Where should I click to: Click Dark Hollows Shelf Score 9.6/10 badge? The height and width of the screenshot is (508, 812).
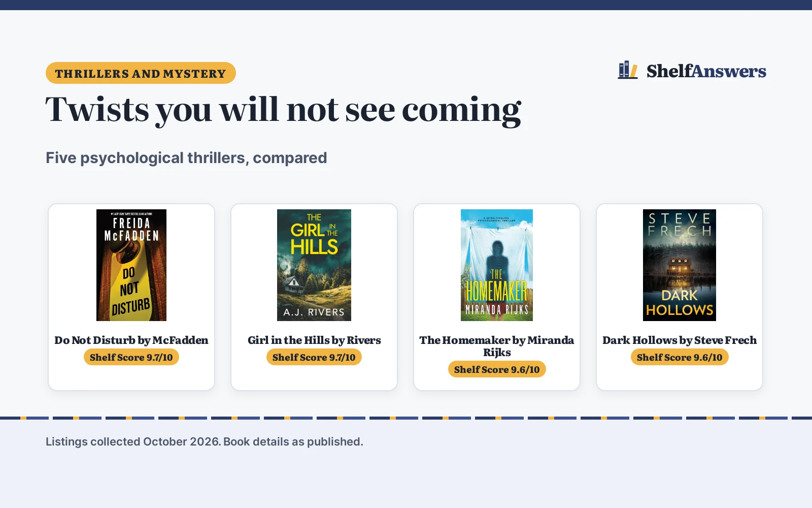click(x=680, y=357)
